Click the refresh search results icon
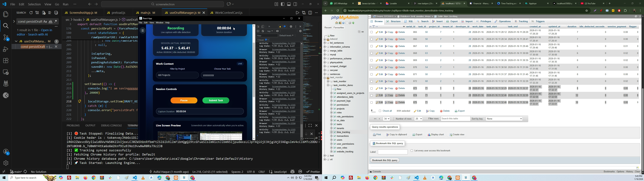Viewport: 644px width, 181px height. 31,13
